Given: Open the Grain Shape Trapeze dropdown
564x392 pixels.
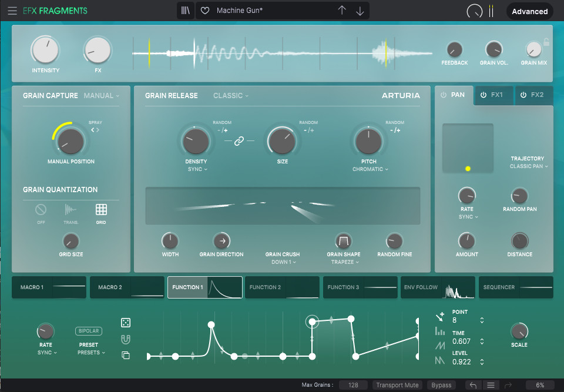Looking at the screenshot, I should coord(345,262).
